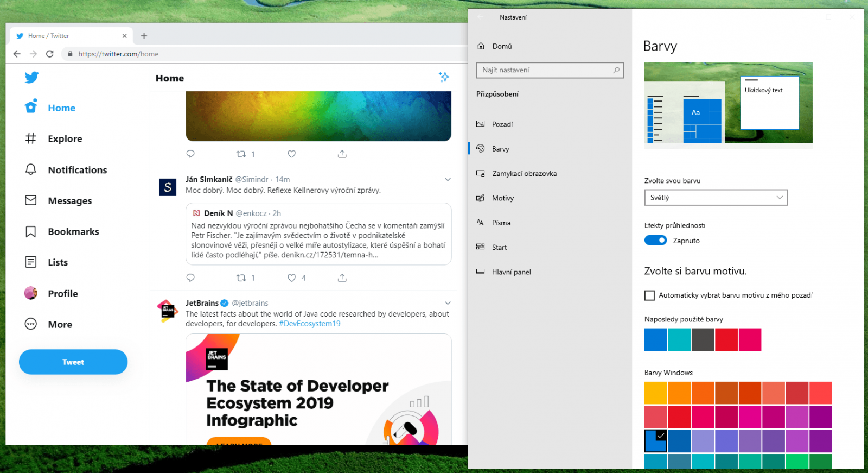The image size is (868, 473).
Task: Open Messages envelope icon in Twitter
Action: pyautogui.click(x=31, y=200)
